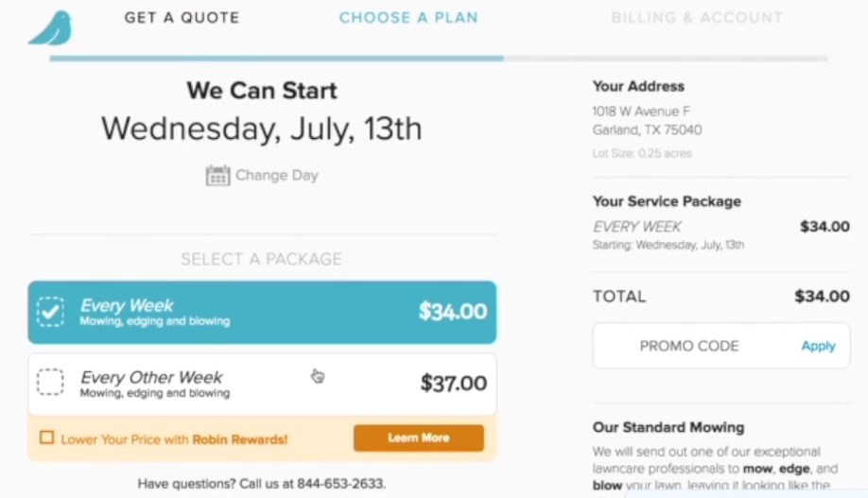
Task: Click the calendar icon beside Change Day
Action: tap(217, 176)
